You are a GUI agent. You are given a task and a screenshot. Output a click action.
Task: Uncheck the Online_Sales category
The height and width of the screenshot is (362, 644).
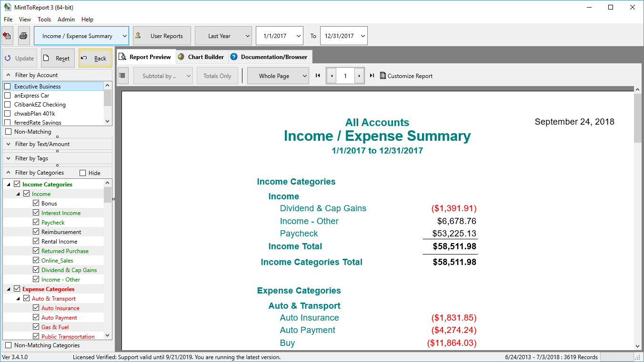tap(36, 260)
